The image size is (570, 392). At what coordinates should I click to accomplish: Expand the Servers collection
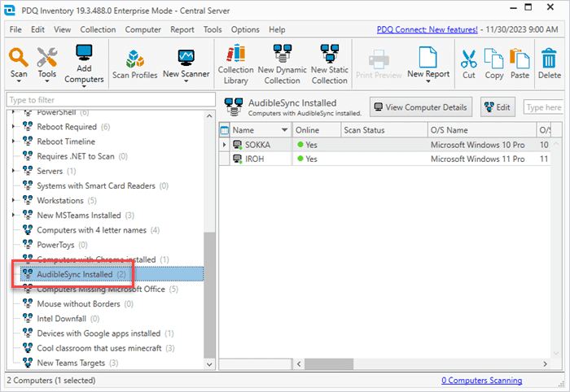click(x=14, y=171)
